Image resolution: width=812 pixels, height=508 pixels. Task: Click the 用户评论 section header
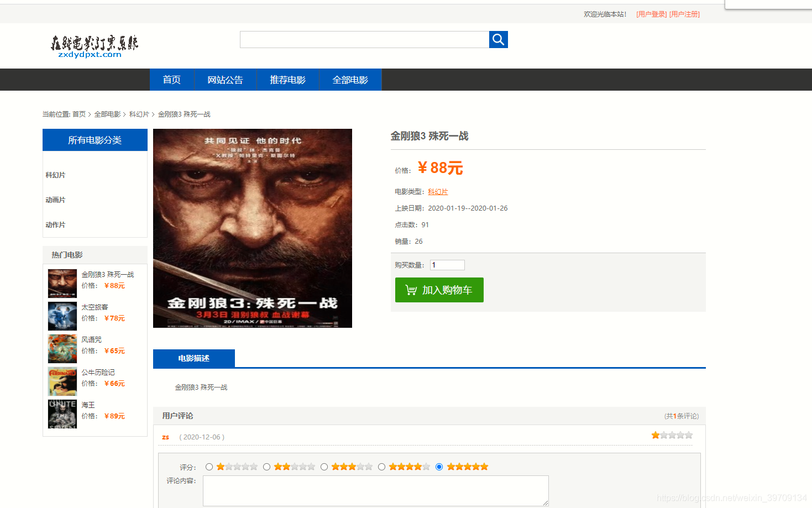[x=178, y=416]
